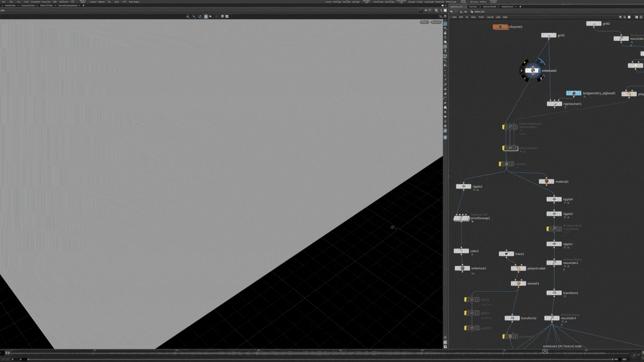Select the chopnet1 node icon
Image resolution: width=644 pixels, height=362 pixels.
(500, 27)
